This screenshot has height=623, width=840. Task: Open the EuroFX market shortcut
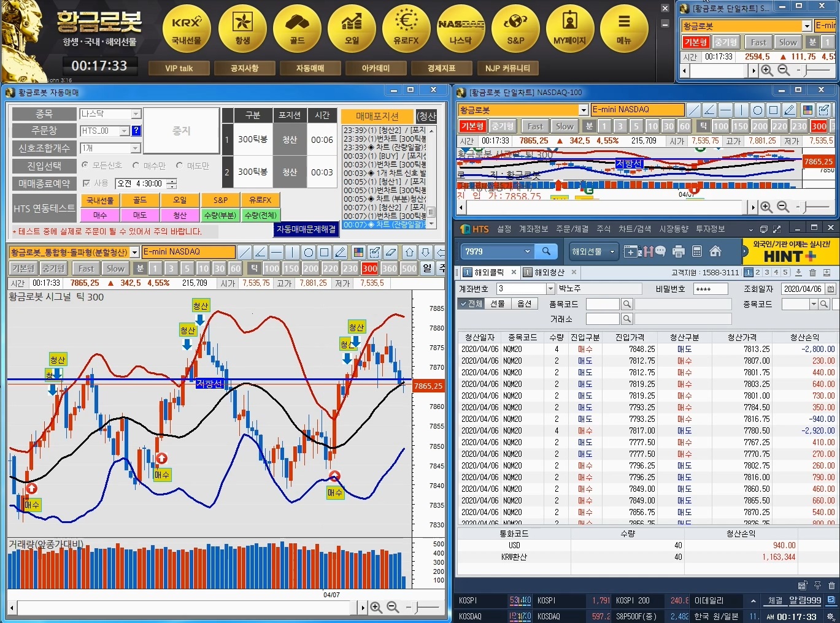point(406,28)
